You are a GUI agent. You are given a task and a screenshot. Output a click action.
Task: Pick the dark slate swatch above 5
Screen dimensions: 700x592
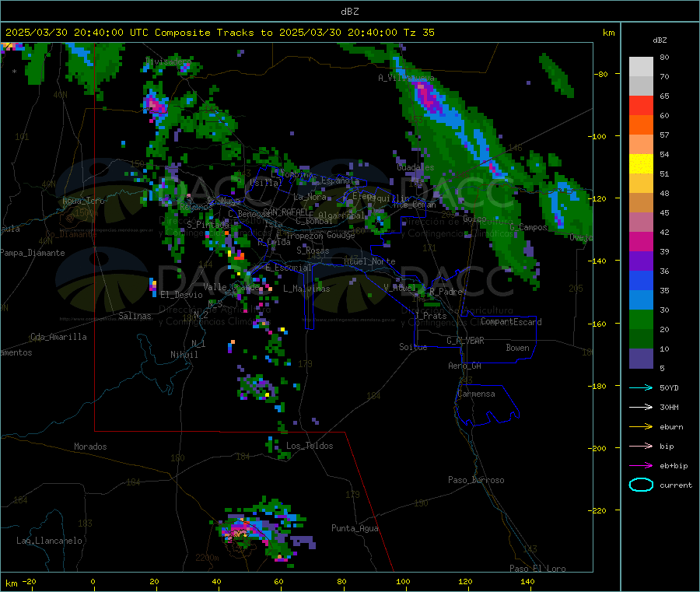click(x=641, y=358)
